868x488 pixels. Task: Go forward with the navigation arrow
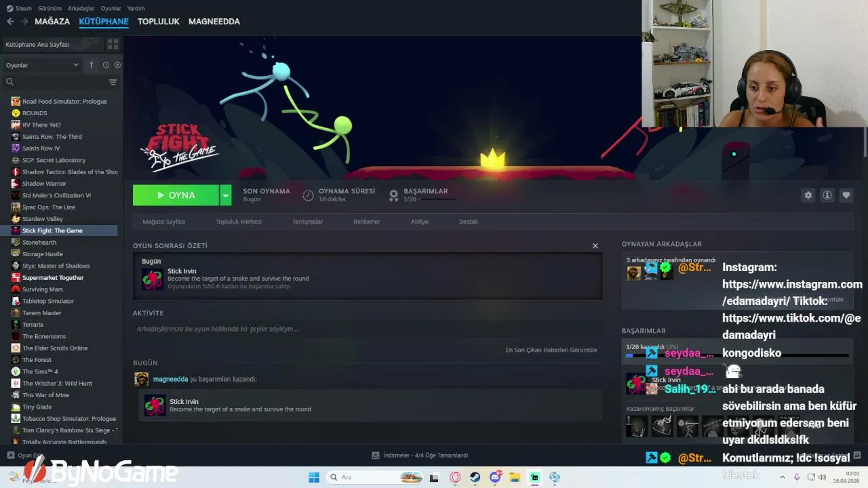pos(24,21)
